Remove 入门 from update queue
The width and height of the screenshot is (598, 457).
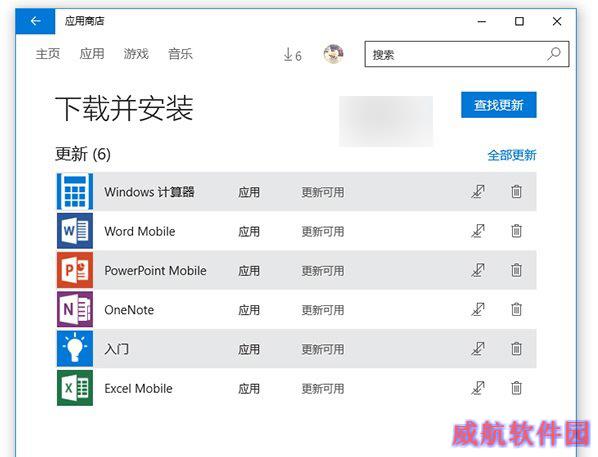(x=516, y=348)
